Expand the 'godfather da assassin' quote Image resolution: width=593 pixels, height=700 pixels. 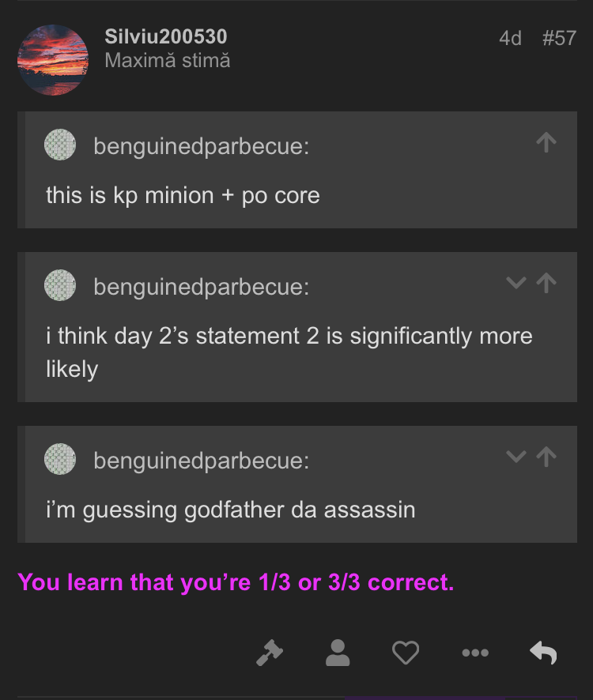516,456
